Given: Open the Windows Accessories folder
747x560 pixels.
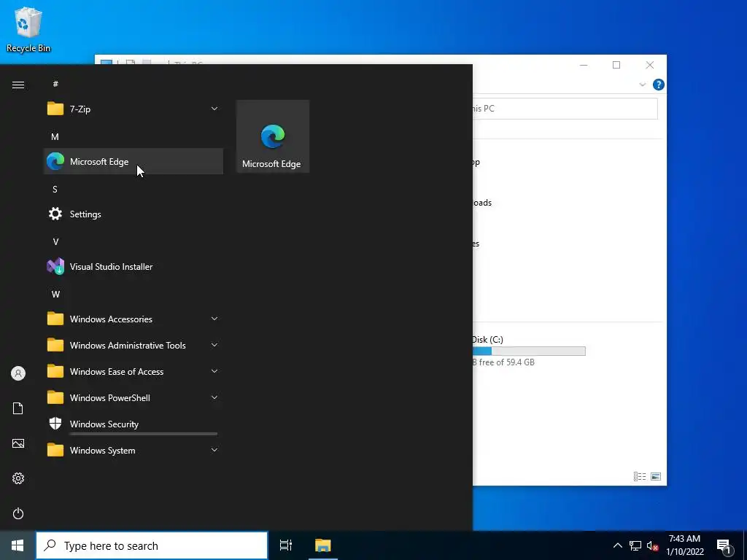Looking at the screenshot, I should pyautogui.click(x=133, y=319).
